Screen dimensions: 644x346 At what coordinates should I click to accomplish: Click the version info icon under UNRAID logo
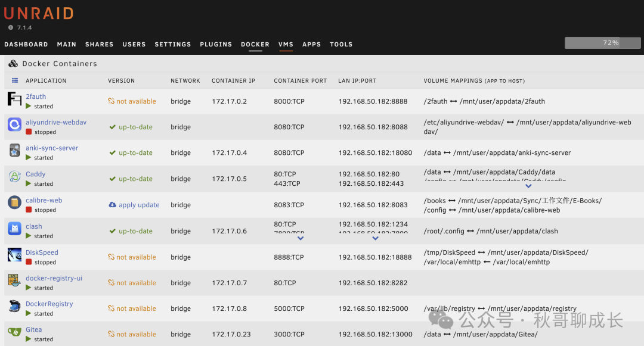coord(11,27)
